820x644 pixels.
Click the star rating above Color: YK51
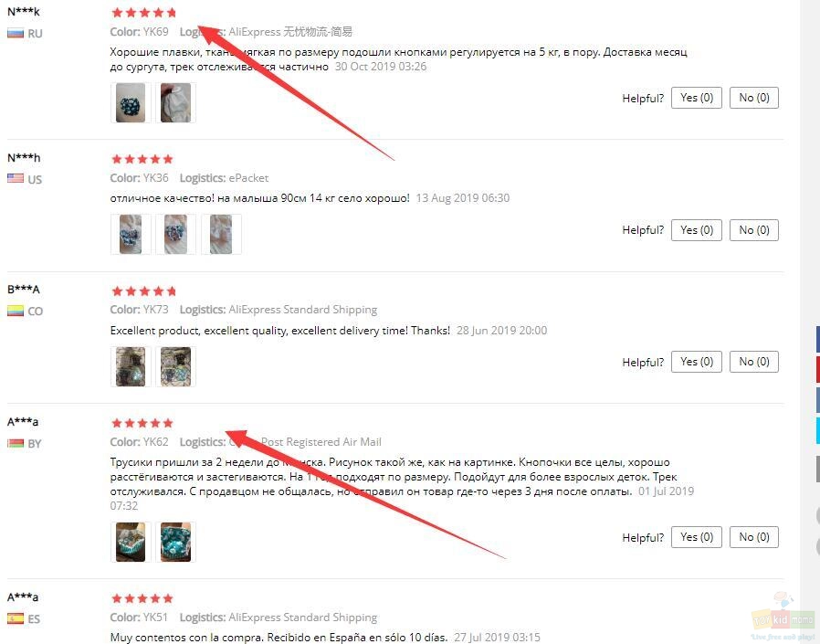(x=142, y=598)
